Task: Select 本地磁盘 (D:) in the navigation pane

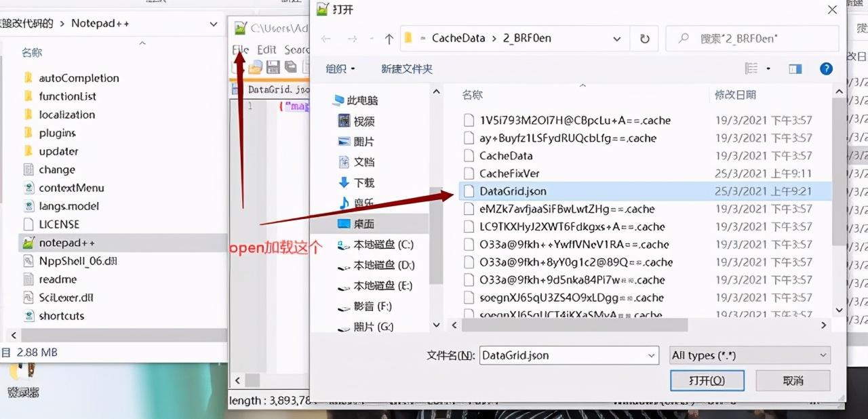Action: pyautogui.click(x=376, y=265)
